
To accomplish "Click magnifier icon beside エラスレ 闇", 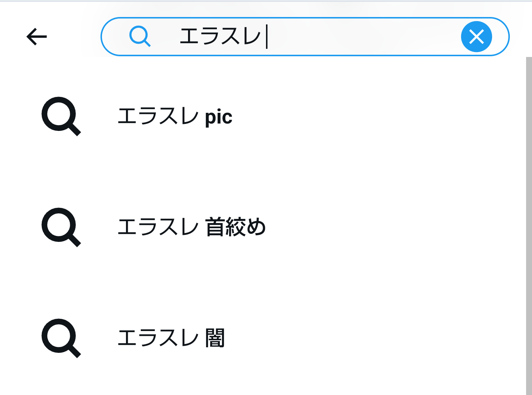I will (x=61, y=338).
